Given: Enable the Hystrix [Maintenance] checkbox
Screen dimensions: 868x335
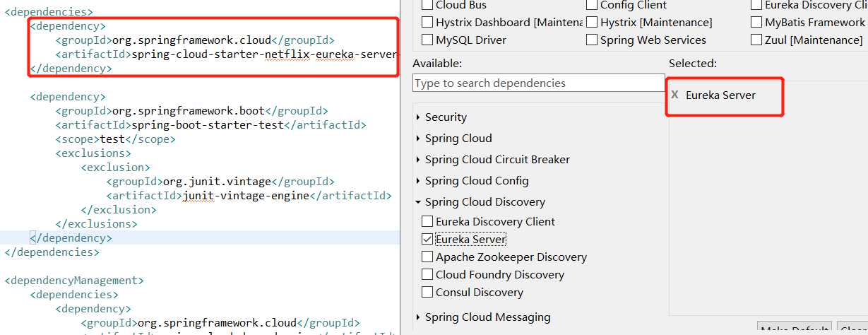Looking at the screenshot, I should 592,23.
